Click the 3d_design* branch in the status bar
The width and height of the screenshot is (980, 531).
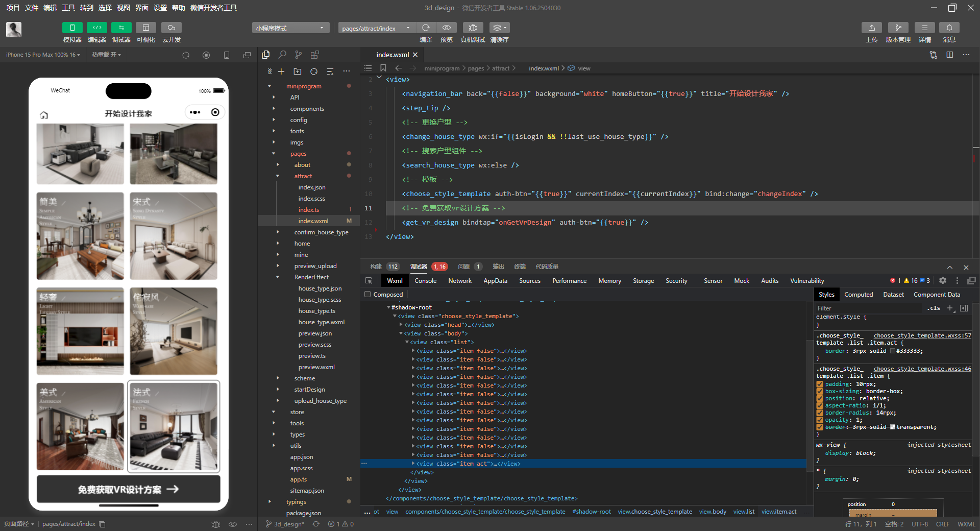[x=285, y=524]
